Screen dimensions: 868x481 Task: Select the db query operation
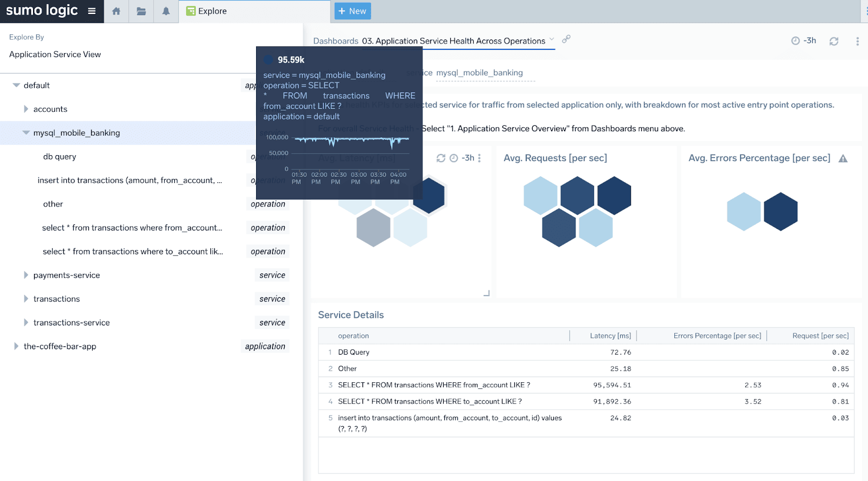tap(60, 157)
